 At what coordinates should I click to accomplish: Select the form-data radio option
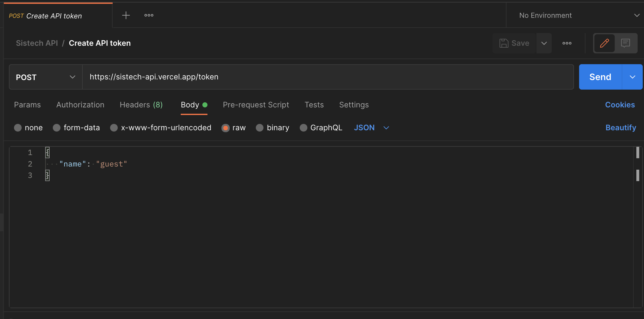(x=57, y=128)
